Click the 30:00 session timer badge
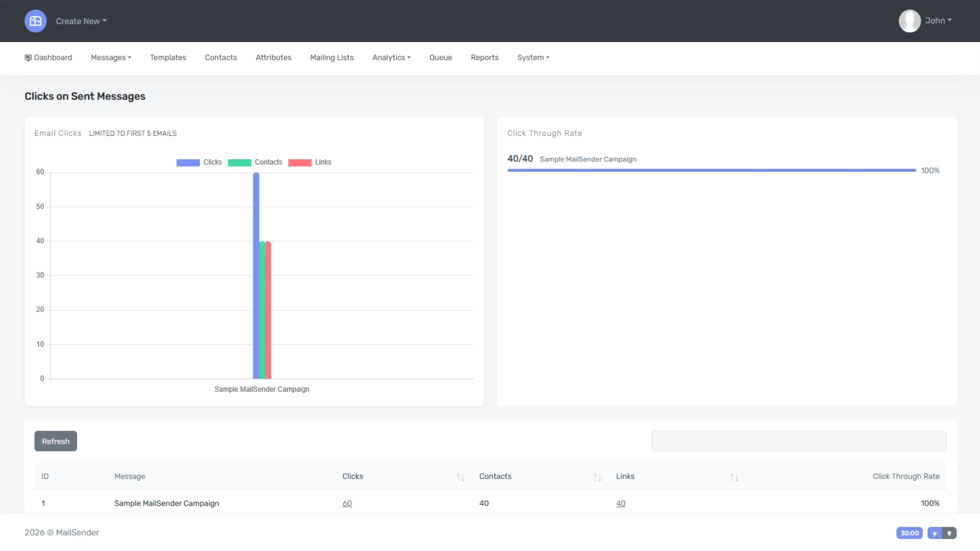The height and width of the screenshot is (551, 980). point(910,533)
